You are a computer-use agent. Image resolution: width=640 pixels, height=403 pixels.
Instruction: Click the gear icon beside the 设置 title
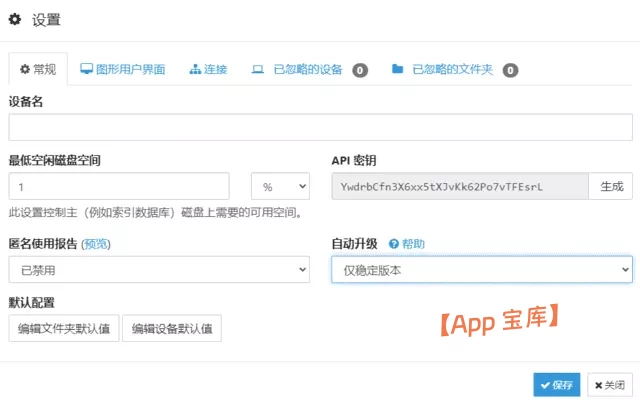(15, 19)
